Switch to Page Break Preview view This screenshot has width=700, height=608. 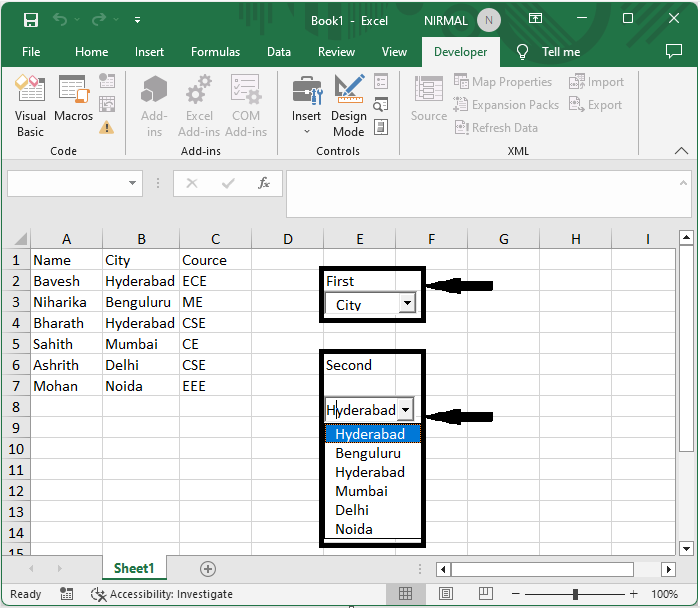pos(485,594)
